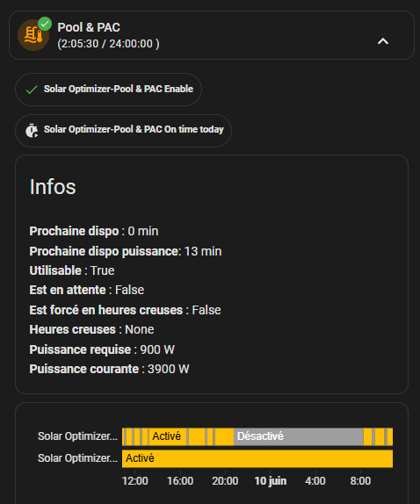Click the green checkmark badge on pool icon
The height and width of the screenshot is (504, 420).
tap(45, 24)
